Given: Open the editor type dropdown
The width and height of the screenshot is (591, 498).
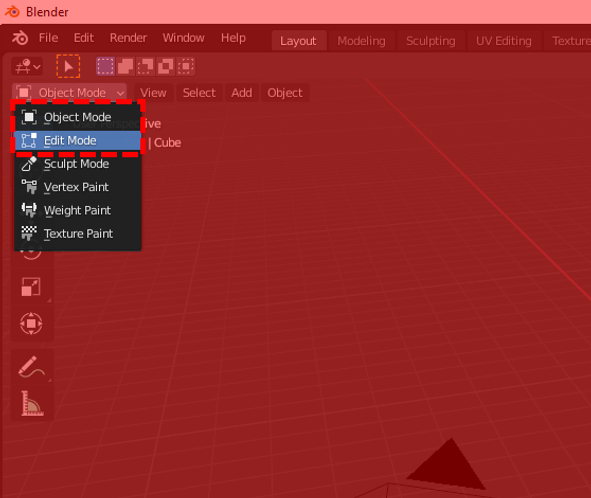Looking at the screenshot, I should pos(27,67).
